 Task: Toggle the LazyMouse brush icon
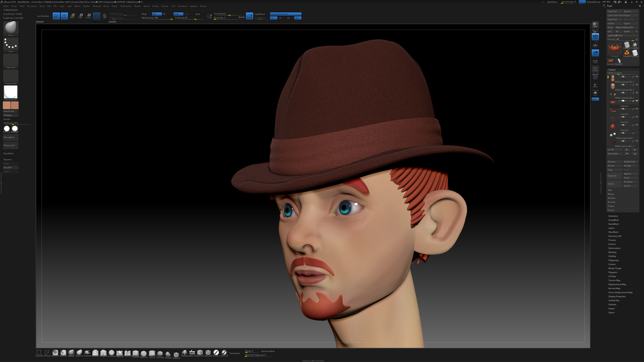[249, 15]
